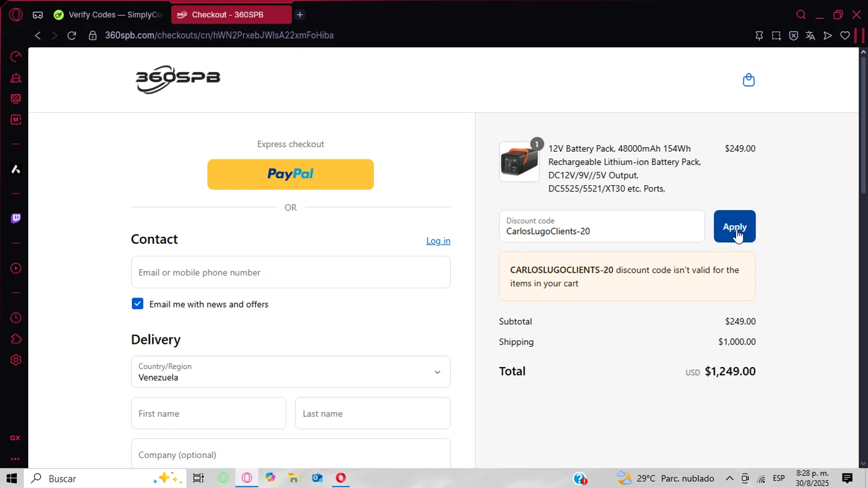Click the Last name field
The height and width of the screenshot is (488, 868).
[373, 413]
